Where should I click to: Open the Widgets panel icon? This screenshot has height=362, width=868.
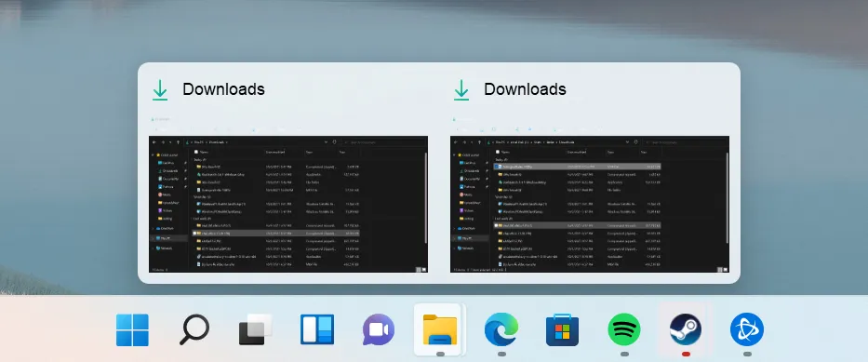317,330
